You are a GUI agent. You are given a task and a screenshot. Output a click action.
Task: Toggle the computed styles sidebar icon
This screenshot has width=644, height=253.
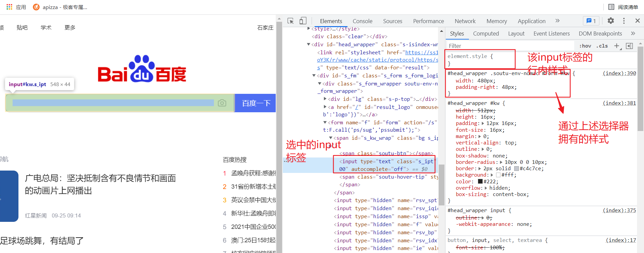click(630, 46)
